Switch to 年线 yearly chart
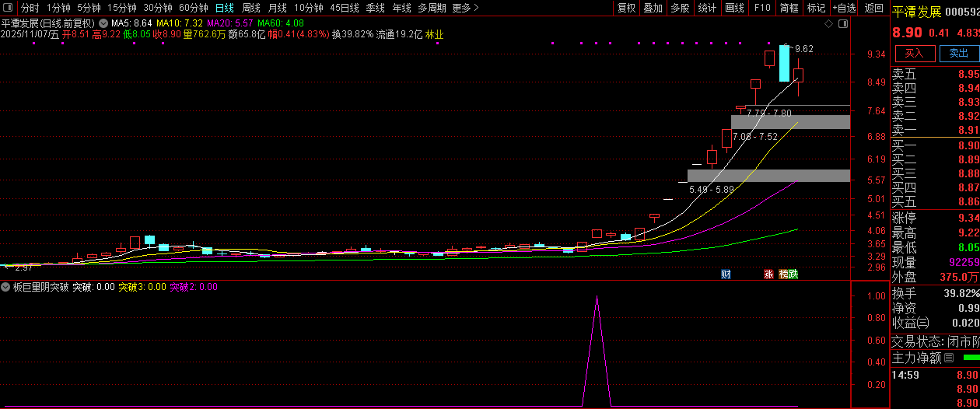This screenshot has width=980, height=409. [x=401, y=8]
